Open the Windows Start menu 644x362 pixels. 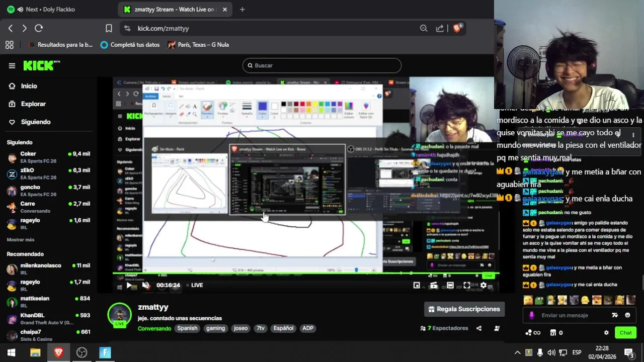click(11, 352)
